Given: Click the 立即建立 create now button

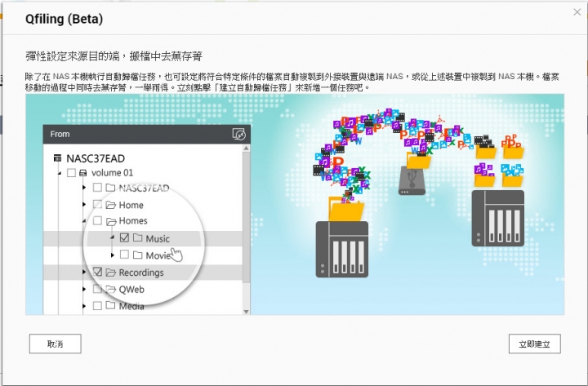Looking at the screenshot, I should (x=534, y=344).
